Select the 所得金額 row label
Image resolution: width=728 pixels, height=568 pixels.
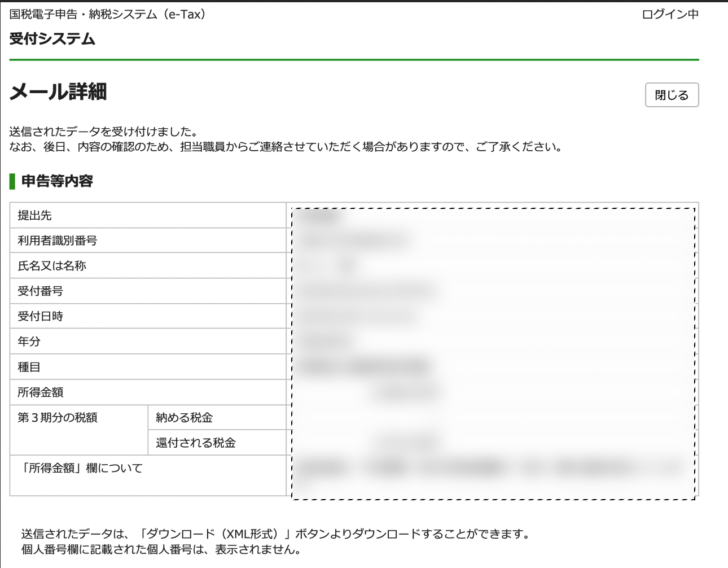[40, 392]
